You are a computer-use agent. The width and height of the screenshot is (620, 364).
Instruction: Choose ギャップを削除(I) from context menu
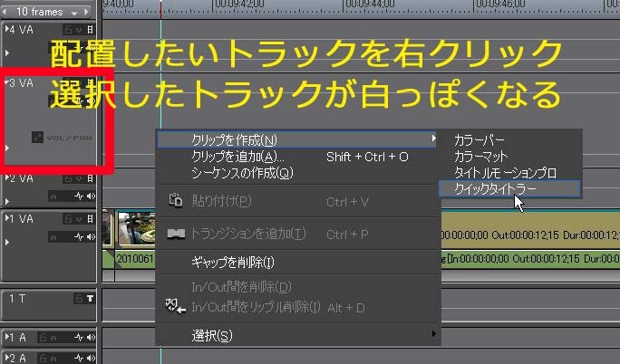coord(297,262)
